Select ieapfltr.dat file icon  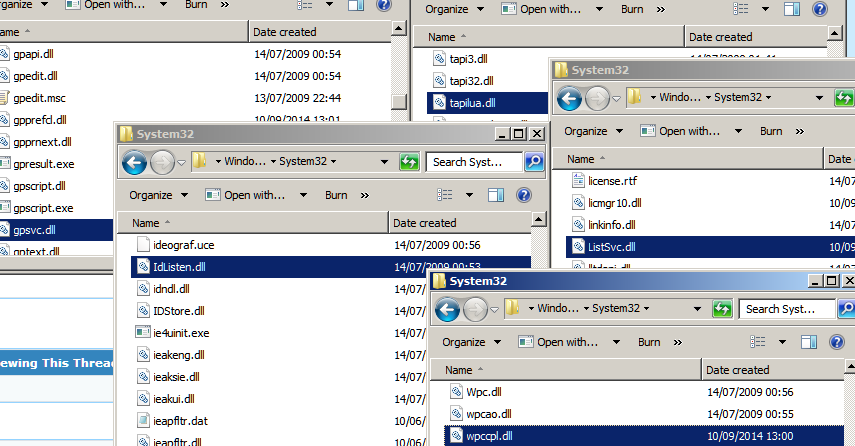(x=143, y=420)
